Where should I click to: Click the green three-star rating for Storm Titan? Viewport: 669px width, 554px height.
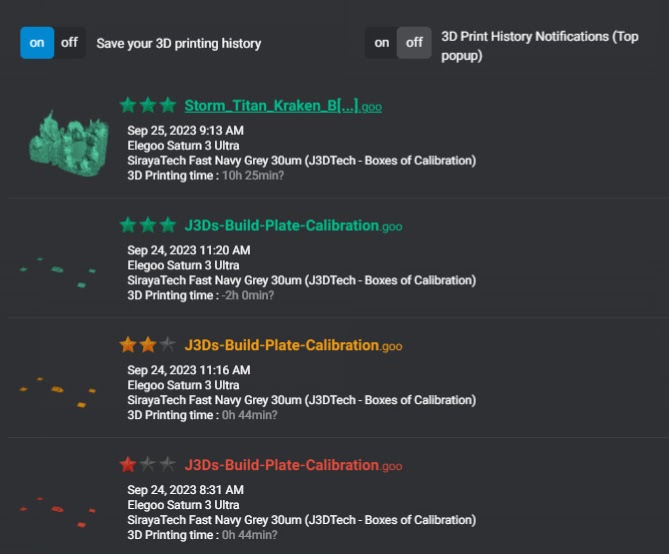[x=148, y=105]
